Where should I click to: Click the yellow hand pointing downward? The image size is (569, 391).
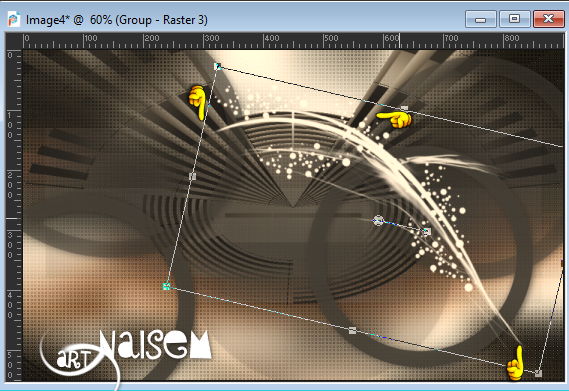coord(197,102)
